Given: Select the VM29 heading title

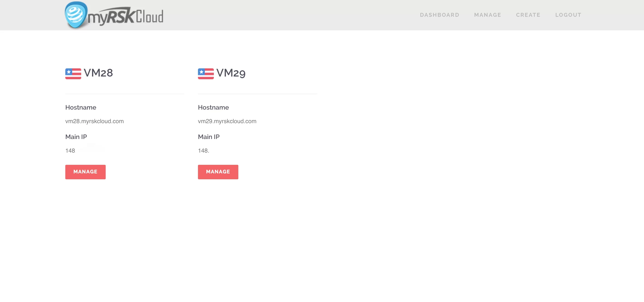Looking at the screenshot, I should [231, 73].
